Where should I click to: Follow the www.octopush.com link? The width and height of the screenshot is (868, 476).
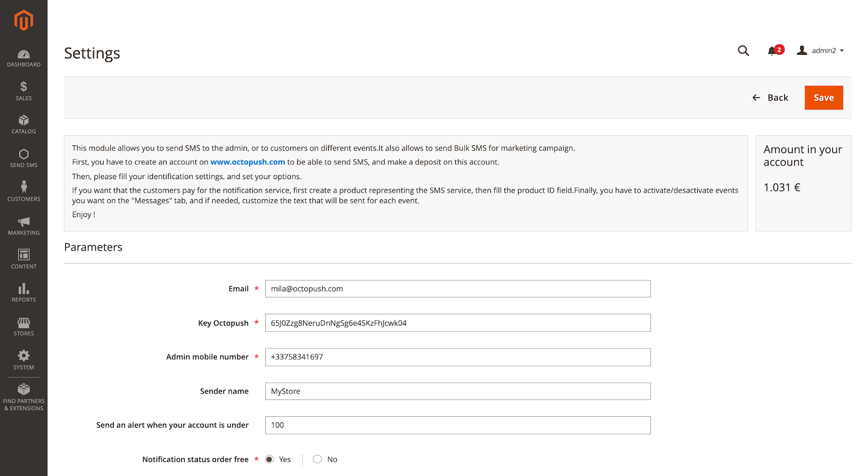pyautogui.click(x=248, y=162)
